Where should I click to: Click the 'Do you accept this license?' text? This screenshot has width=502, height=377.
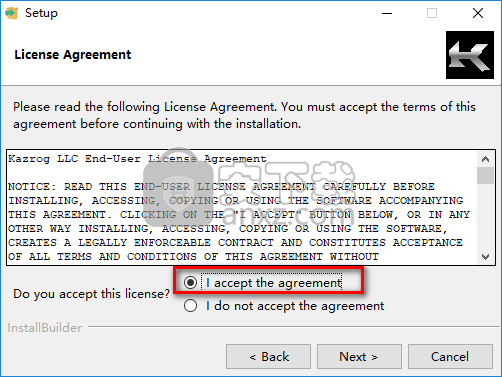tap(92, 294)
